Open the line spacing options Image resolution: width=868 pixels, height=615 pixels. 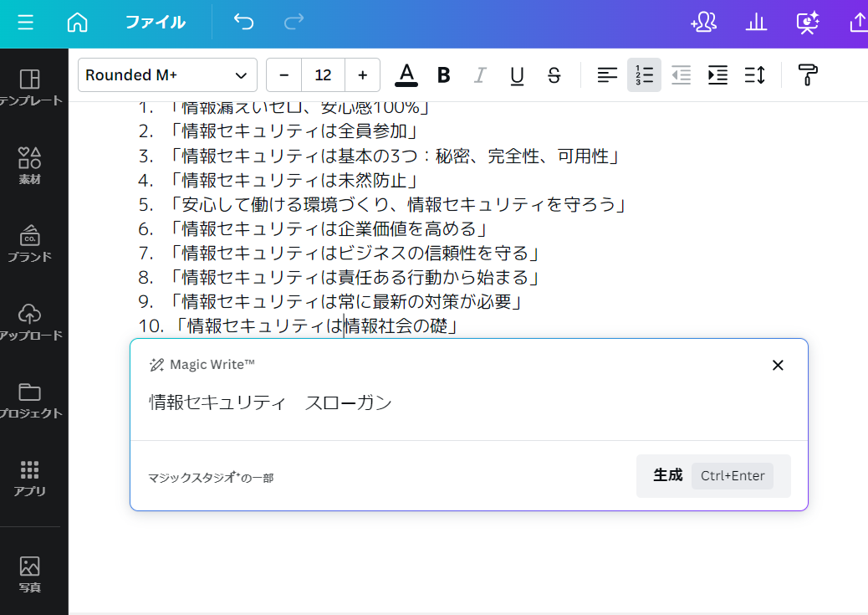coord(755,74)
